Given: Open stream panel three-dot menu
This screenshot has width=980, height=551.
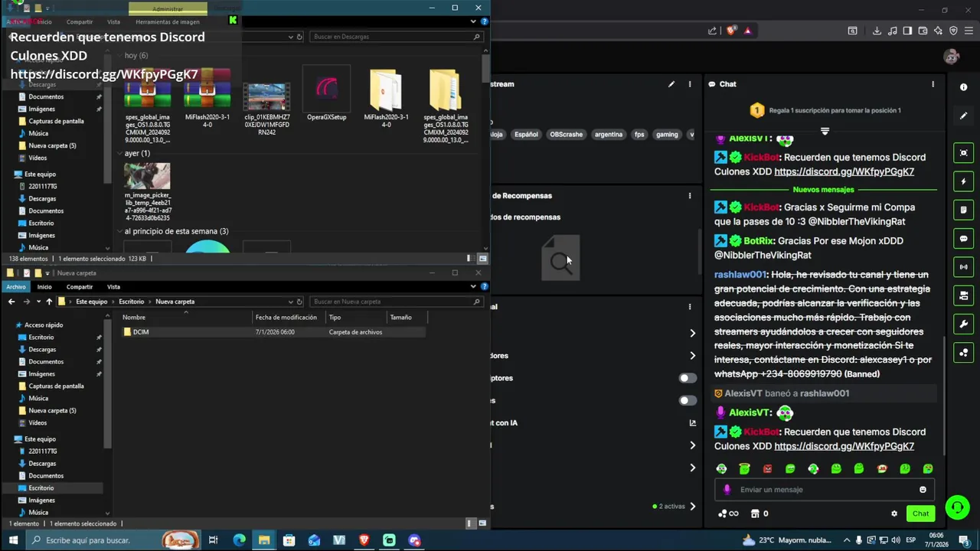Looking at the screenshot, I should click(690, 84).
